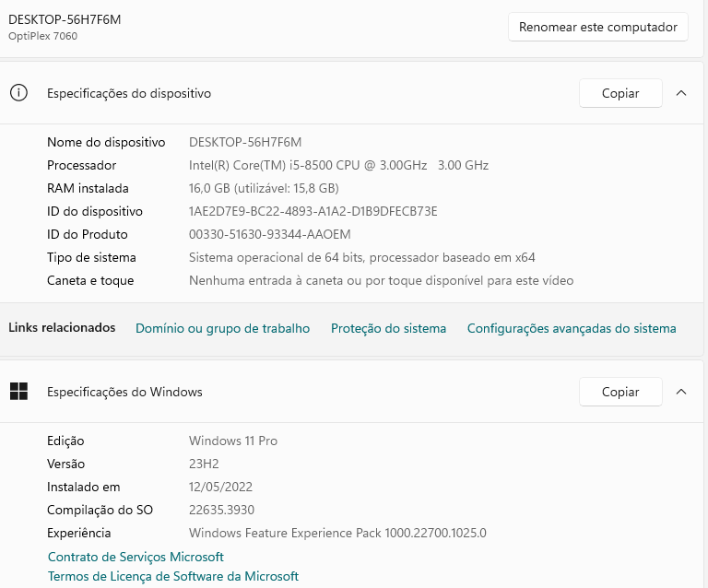Click the Caneta e toque label
Viewport: 708px width, 588px height.
(x=90, y=280)
